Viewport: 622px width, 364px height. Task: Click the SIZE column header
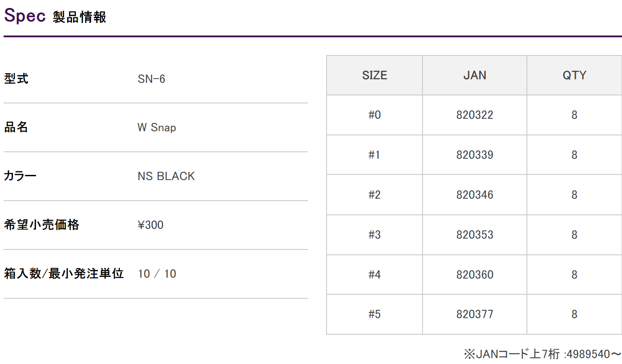pyautogui.click(x=375, y=75)
